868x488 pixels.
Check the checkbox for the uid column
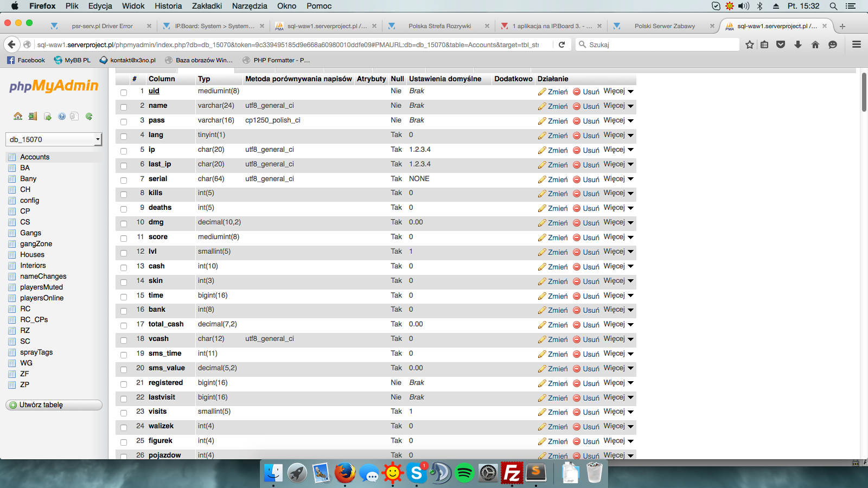click(x=124, y=92)
